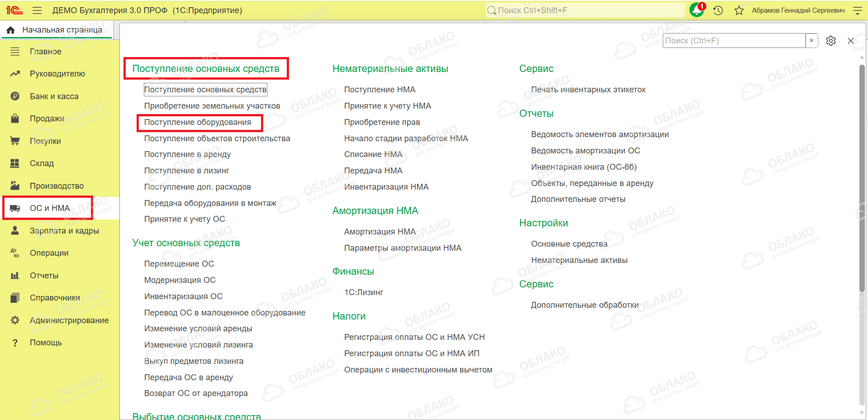The height and width of the screenshot is (420, 868).
Task: Open Принятие к учету ОС link
Action: pyautogui.click(x=185, y=219)
